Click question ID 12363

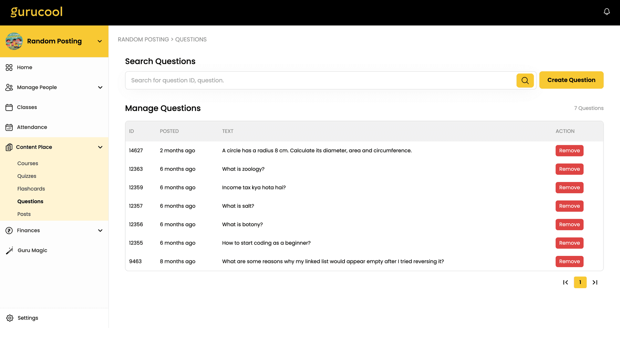(136, 169)
